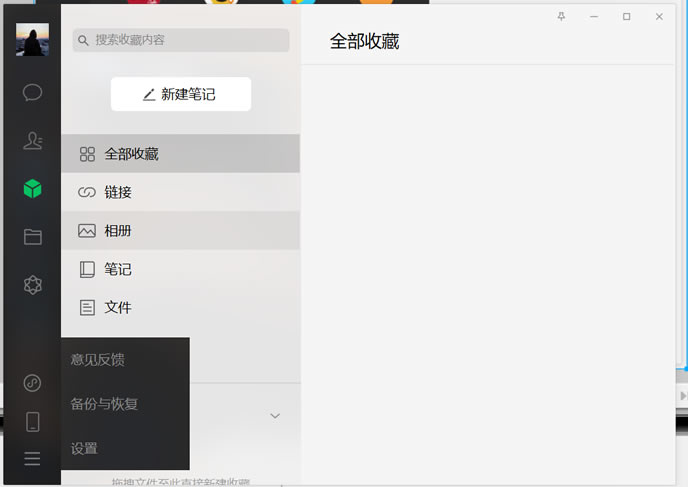Choose 意见反馈 from popup menu
Image resolution: width=688 pixels, height=487 pixels.
(x=125, y=360)
